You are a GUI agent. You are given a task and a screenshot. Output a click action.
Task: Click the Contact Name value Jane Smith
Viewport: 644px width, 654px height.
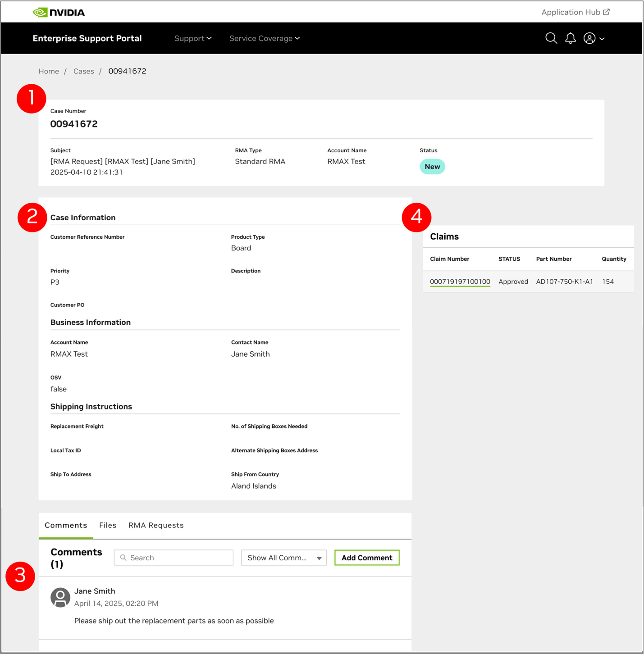click(x=251, y=354)
